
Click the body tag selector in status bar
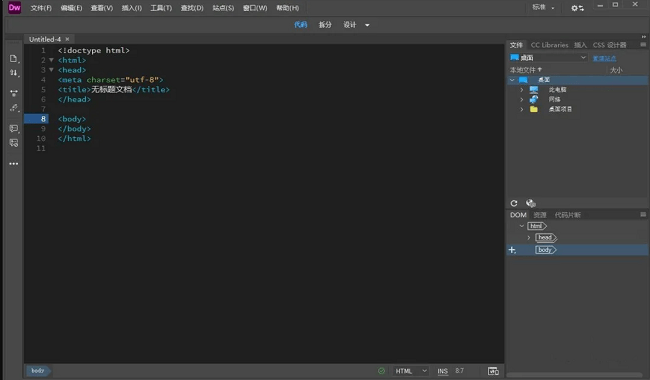(38, 371)
